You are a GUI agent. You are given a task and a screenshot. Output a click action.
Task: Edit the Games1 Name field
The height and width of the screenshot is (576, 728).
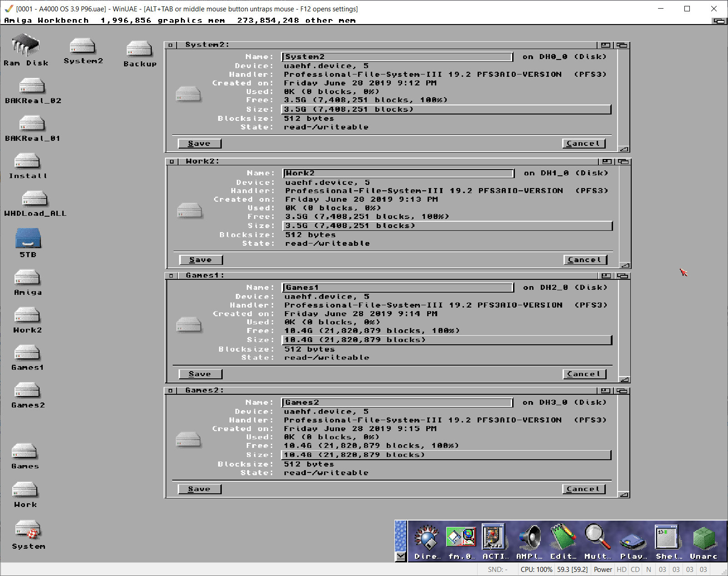pos(398,288)
